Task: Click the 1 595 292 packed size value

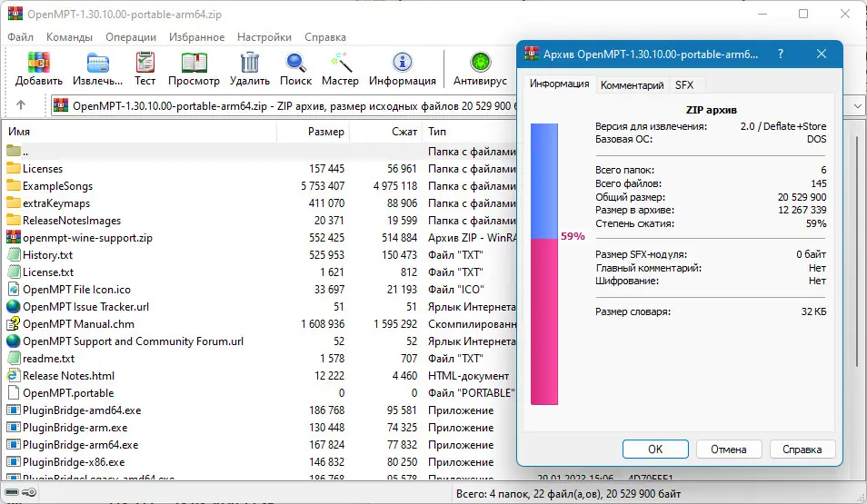Action: pos(394,324)
